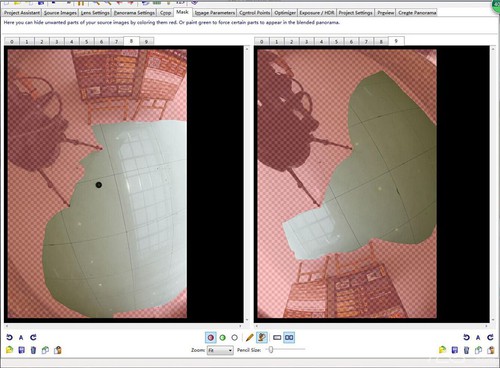Open the Preview tab

click(386, 13)
